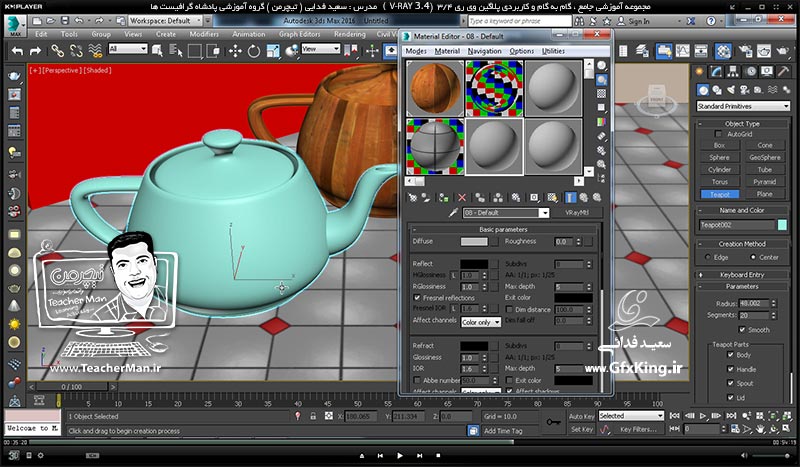Image resolution: width=800 pixels, height=467 pixels.
Task: Toggle Show Shaded Material in Viewport icon
Action: coord(552,198)
